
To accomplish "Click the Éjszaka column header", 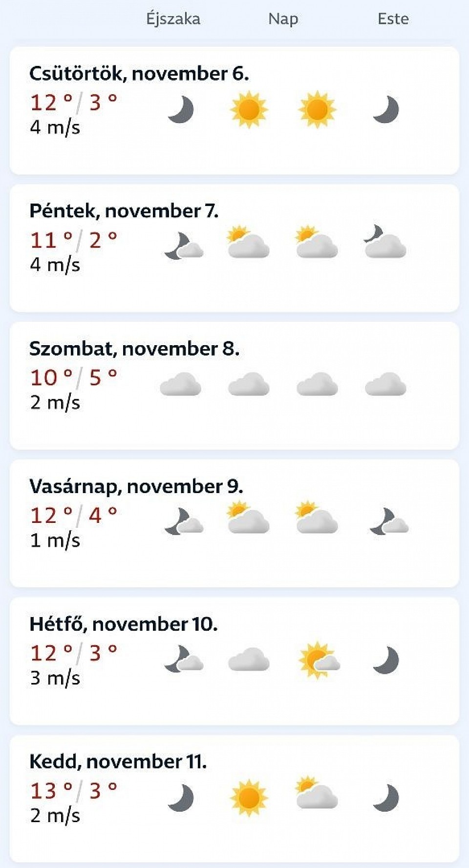I will pyautogui.click(x=173, y=19).
